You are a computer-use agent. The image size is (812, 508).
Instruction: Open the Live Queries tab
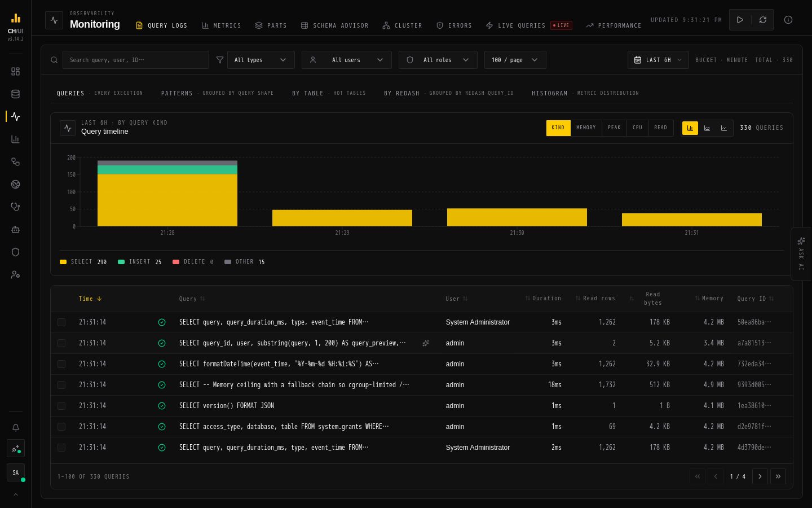point(528,25)
